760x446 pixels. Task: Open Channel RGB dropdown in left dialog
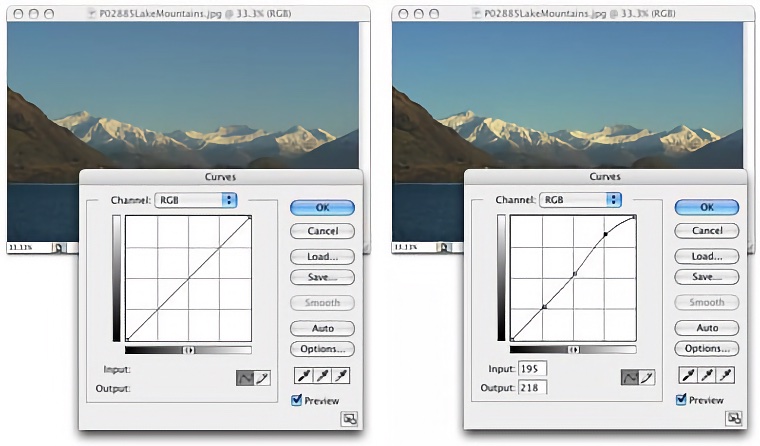(196, 200)
